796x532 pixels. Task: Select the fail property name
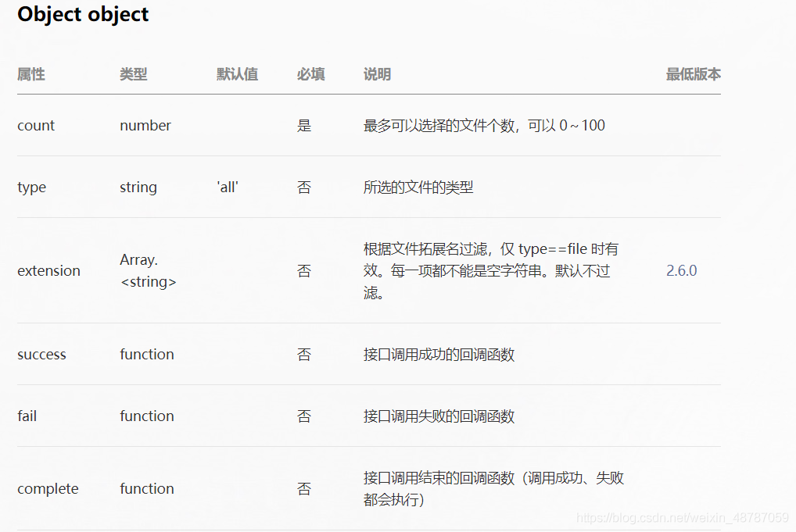click(27, 416)
